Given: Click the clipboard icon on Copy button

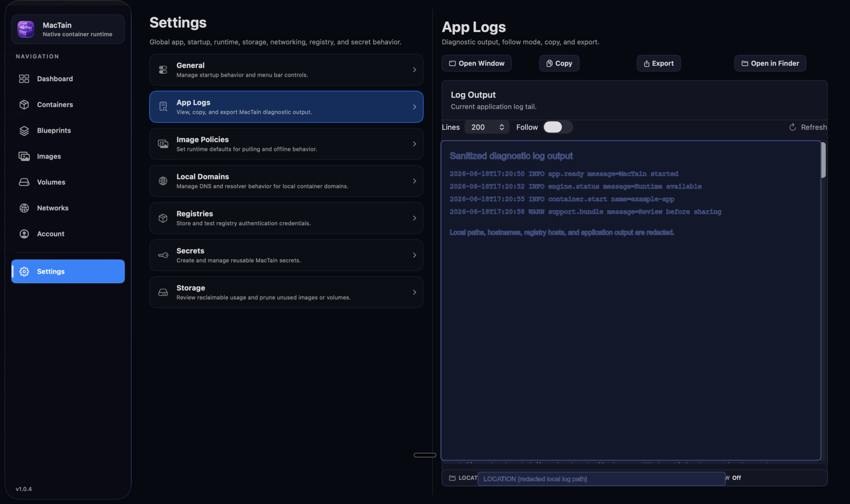Looking at the screenshot, I should click(549, 63).
